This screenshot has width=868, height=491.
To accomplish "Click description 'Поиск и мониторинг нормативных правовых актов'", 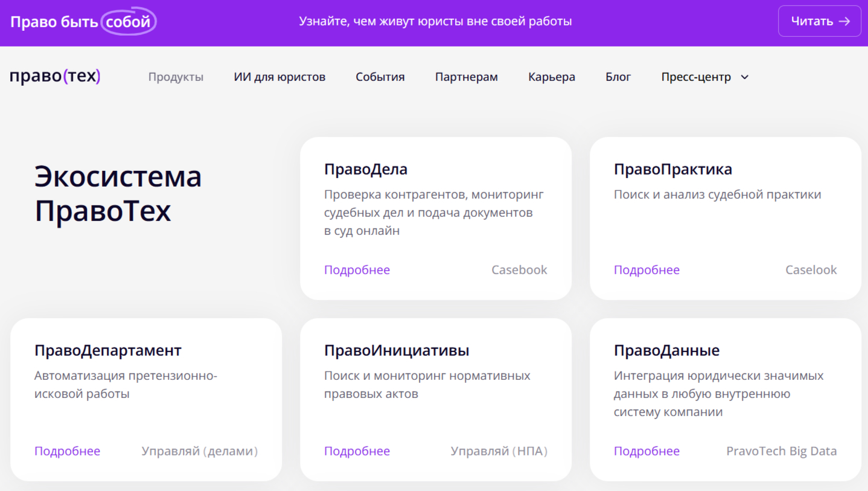I will 427,385.
